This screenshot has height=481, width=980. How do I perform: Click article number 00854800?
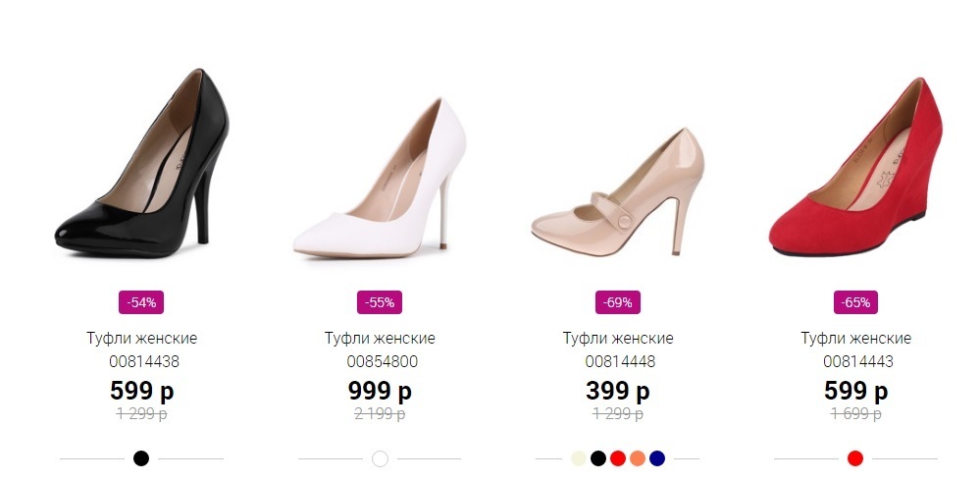(380, 361)
